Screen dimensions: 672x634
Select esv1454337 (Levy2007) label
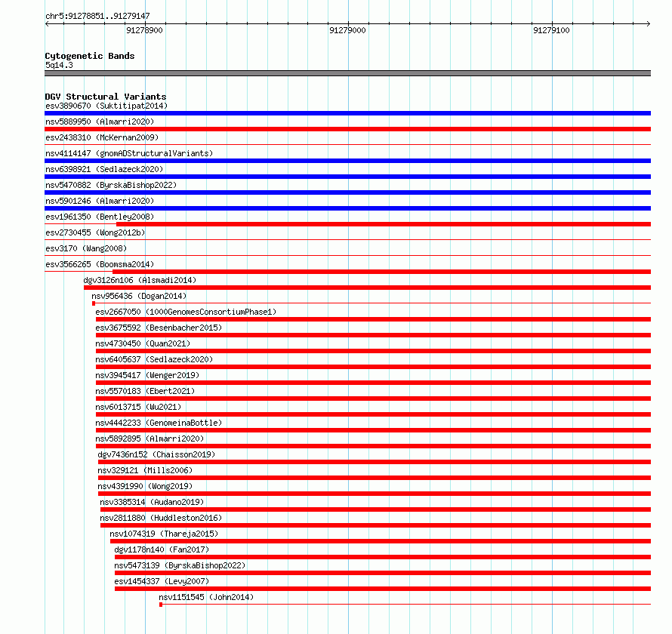(x=162, y=581)
